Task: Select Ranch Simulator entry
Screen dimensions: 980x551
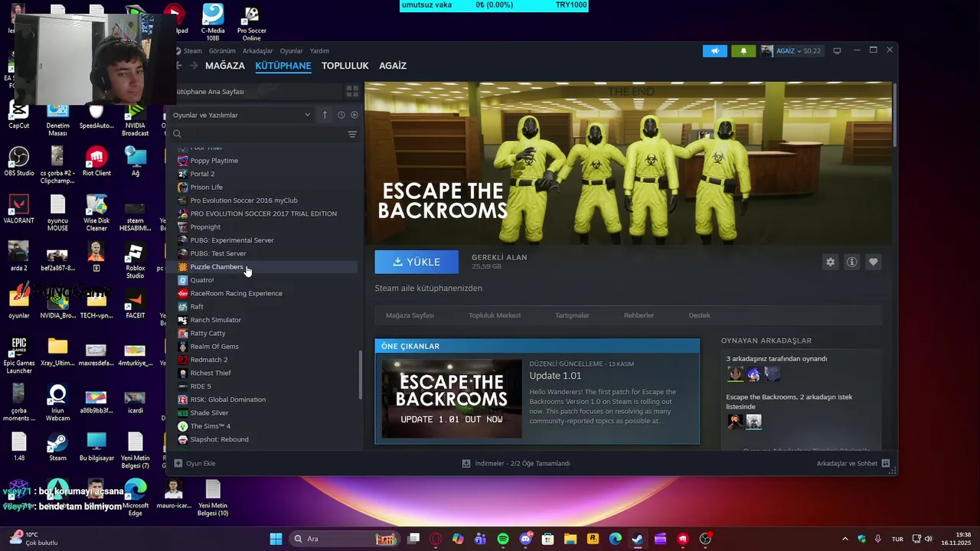Action: pos(215,320)
